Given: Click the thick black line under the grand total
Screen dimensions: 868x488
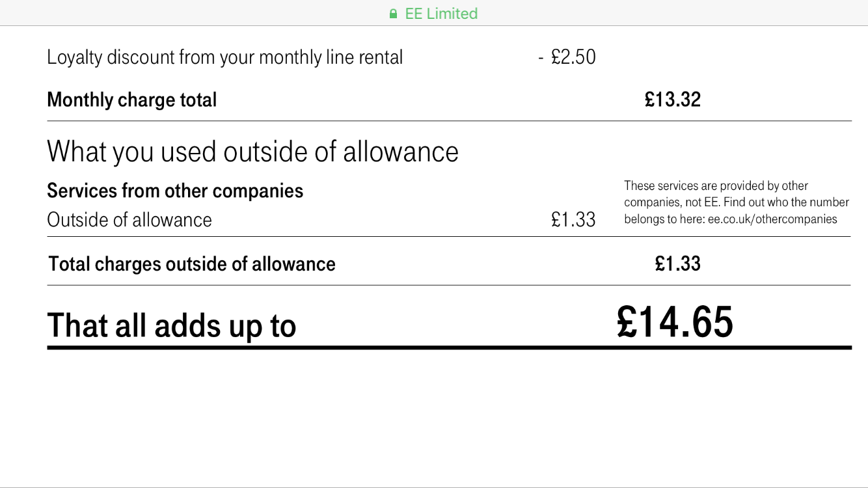Looking at the screenshot, I should tap(449, 348).
